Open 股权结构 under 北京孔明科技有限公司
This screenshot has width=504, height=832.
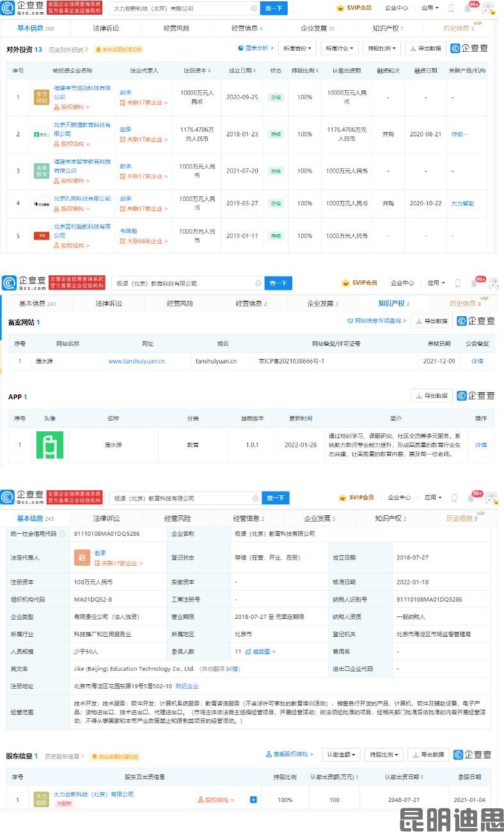coord(71,209)
